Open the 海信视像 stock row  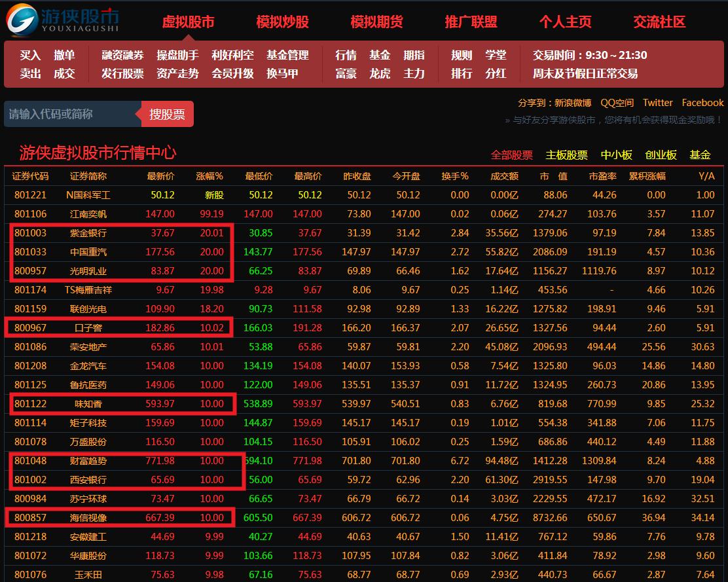pos(88,518)
